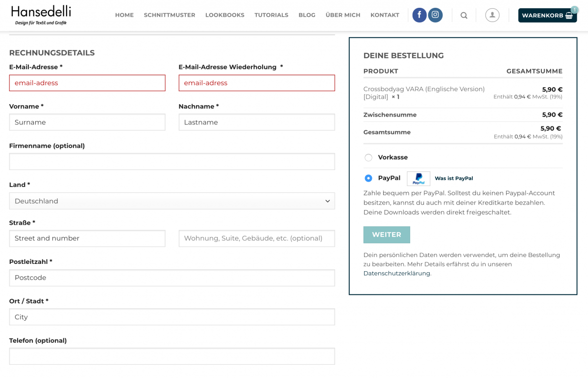Open the Instagram profile icon
Screen dimensions: 588x378
pyautogui.click(x=435, y=15)
